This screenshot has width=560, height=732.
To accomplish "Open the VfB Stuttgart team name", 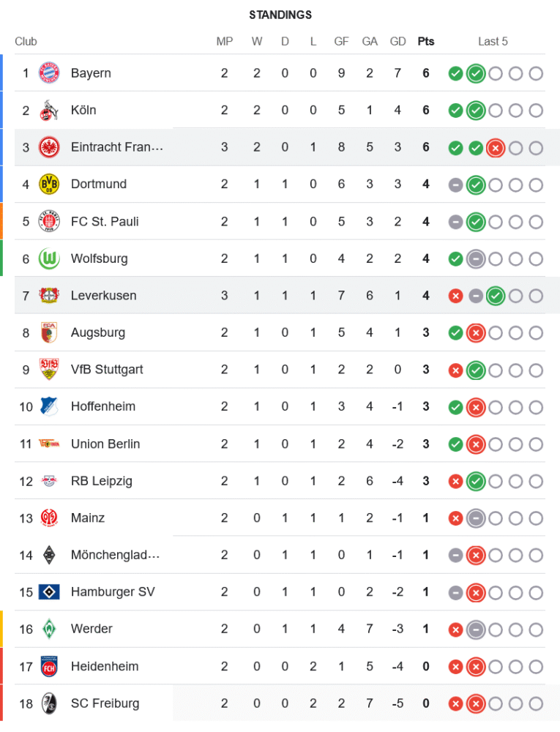I will pos(107,370).
